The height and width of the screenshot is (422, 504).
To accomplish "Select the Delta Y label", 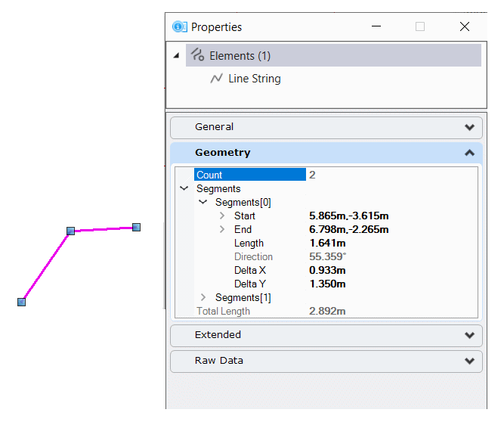I will (250, 284).
